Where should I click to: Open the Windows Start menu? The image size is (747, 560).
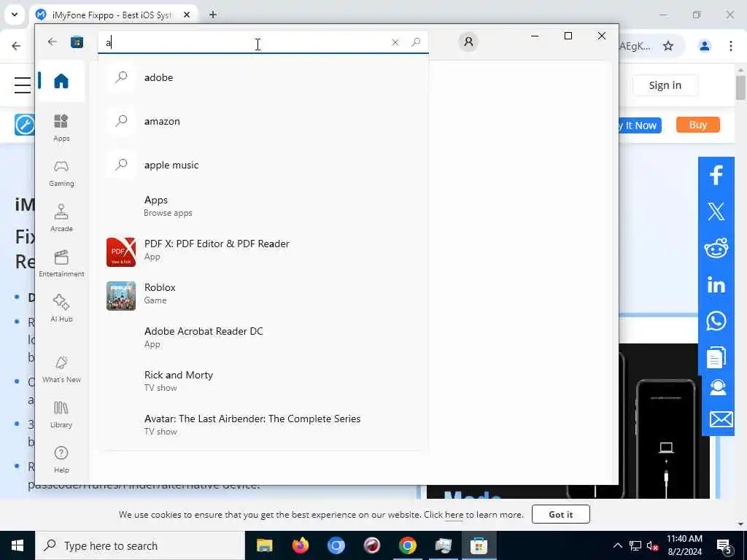tap(18, 545)
